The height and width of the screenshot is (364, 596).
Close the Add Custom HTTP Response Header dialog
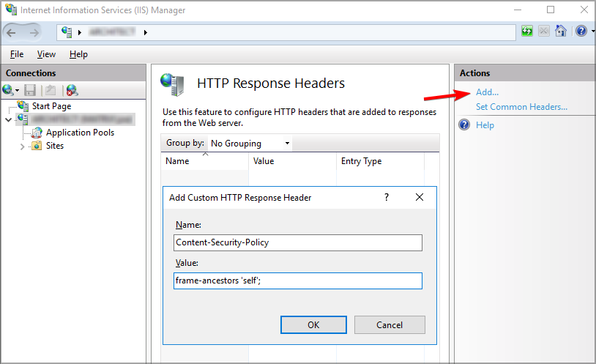(x=420, y=197)
